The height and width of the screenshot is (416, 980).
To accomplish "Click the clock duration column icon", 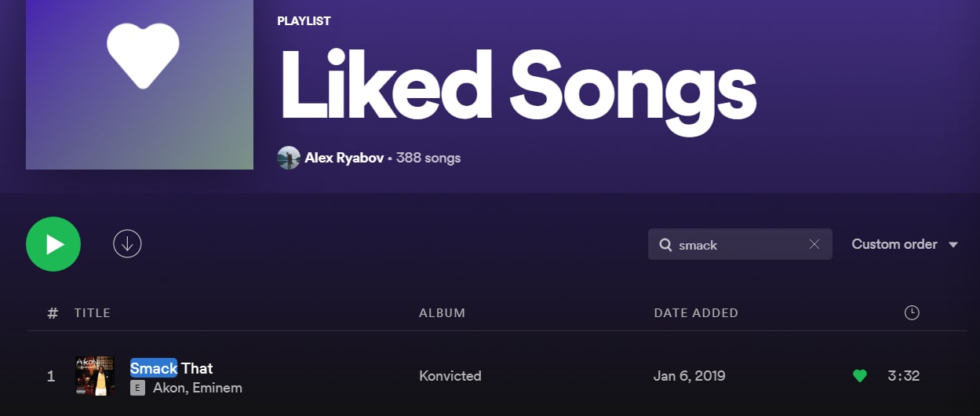I will coord(912,312).
